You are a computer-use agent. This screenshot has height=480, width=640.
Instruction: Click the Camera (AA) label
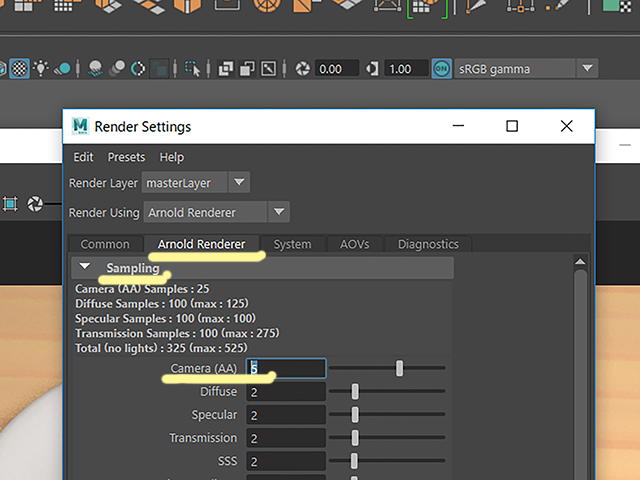coord(204,368)
